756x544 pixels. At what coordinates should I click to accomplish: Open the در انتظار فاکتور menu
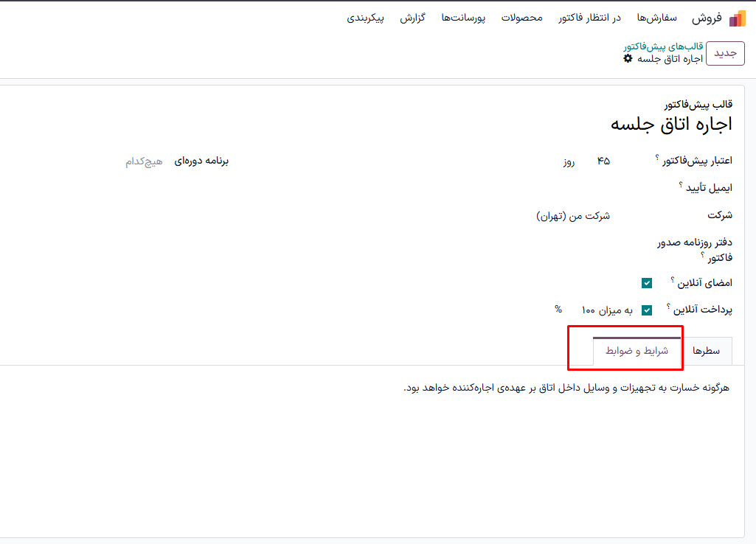click(x=589, y=18)
